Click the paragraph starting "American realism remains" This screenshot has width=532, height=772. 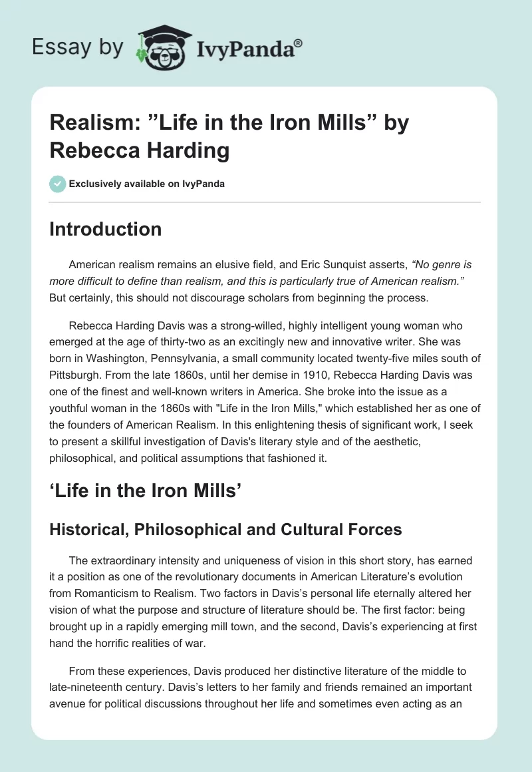coord(264,281)
